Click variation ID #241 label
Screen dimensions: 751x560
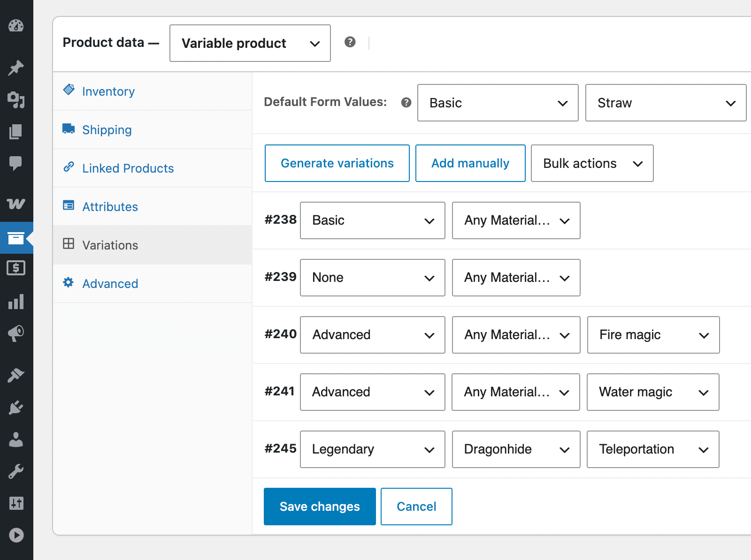point(279,391)
